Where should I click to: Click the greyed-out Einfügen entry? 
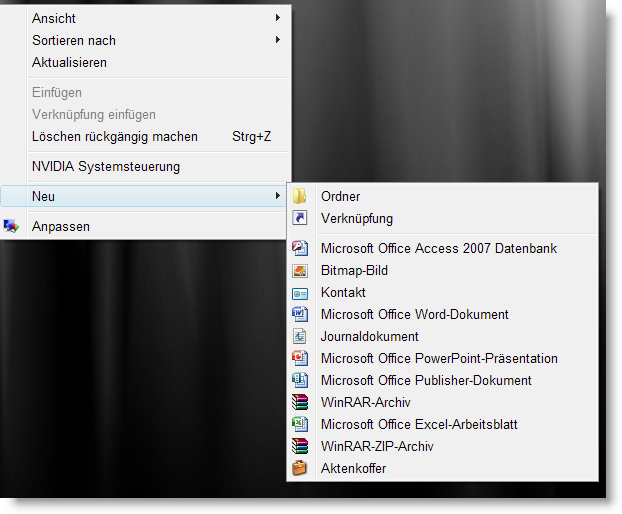pos(146,92)
